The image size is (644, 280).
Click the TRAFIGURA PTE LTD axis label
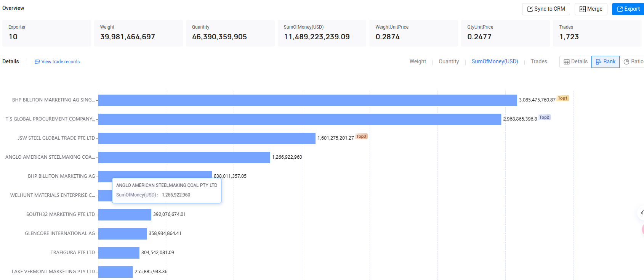click(73, 253)
